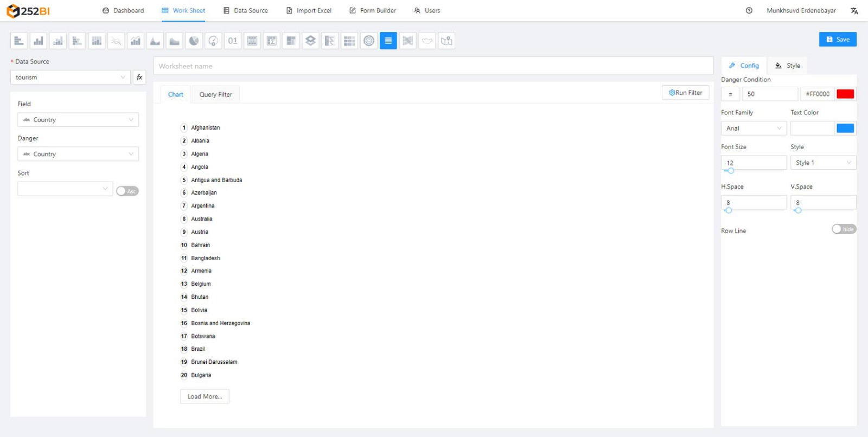Screen dimensions: 868x437
Task: Select the horizontal bar chart icon
Action: (x=19, y=41)
